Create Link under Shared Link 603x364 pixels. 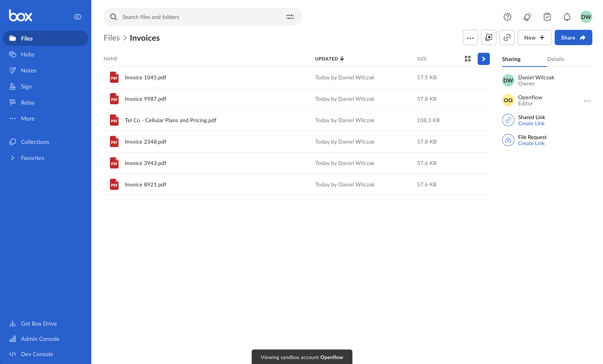(x=531, y=123)
